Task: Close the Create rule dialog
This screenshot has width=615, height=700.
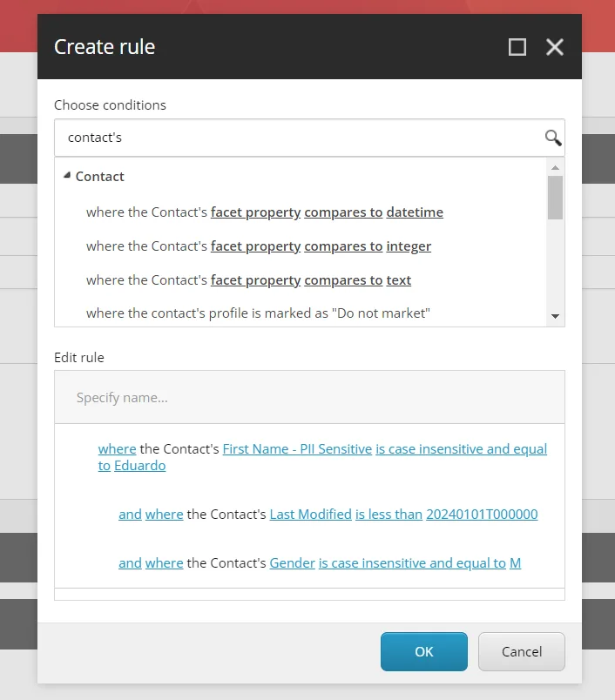Action: [x=555, y=47]
